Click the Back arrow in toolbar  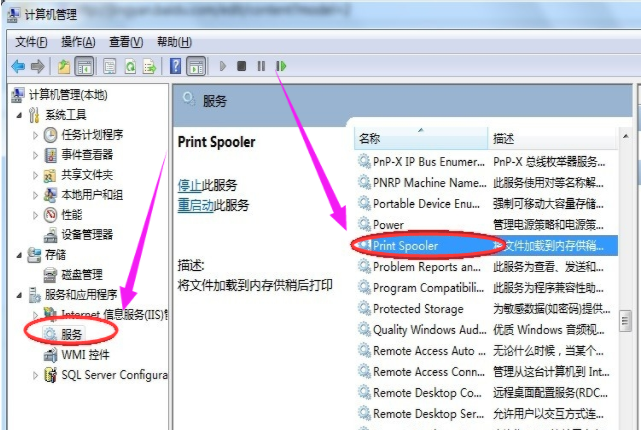(x=18, y=66)
